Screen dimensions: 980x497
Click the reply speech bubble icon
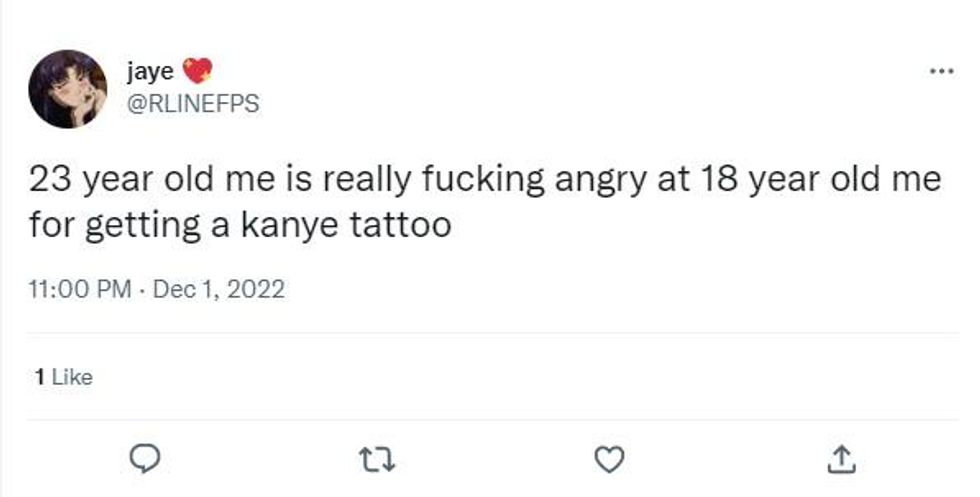click(146, 457)
